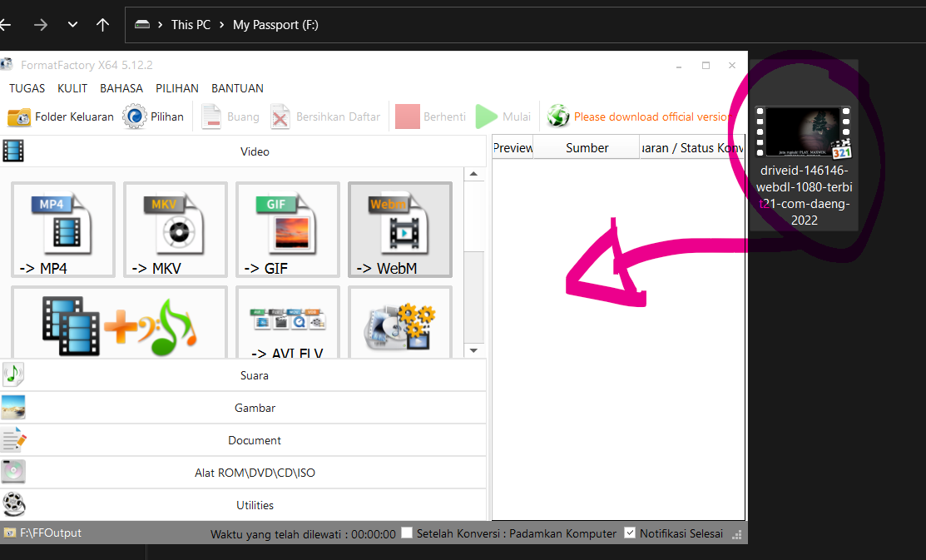Click Bersihkan Daftar clear list button

tap(325, 117)
